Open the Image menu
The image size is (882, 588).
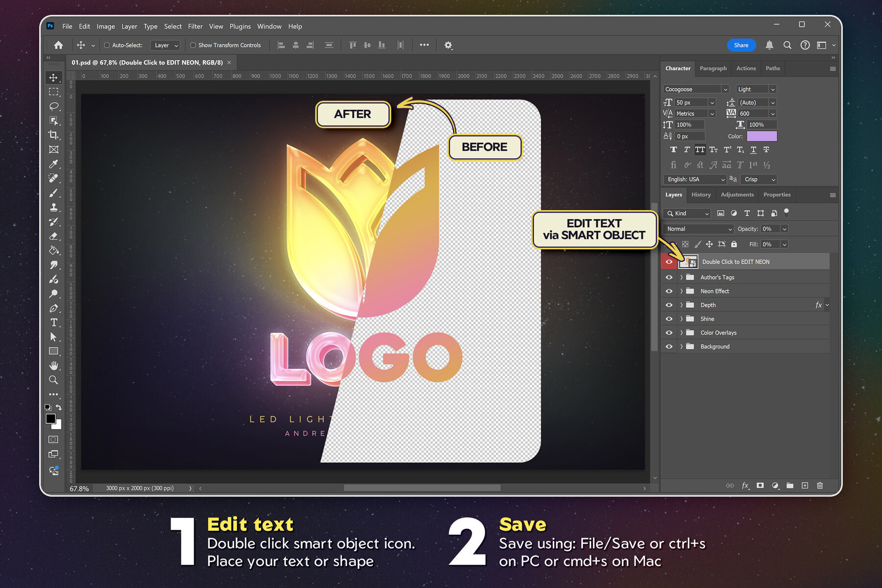pos(105,26)
